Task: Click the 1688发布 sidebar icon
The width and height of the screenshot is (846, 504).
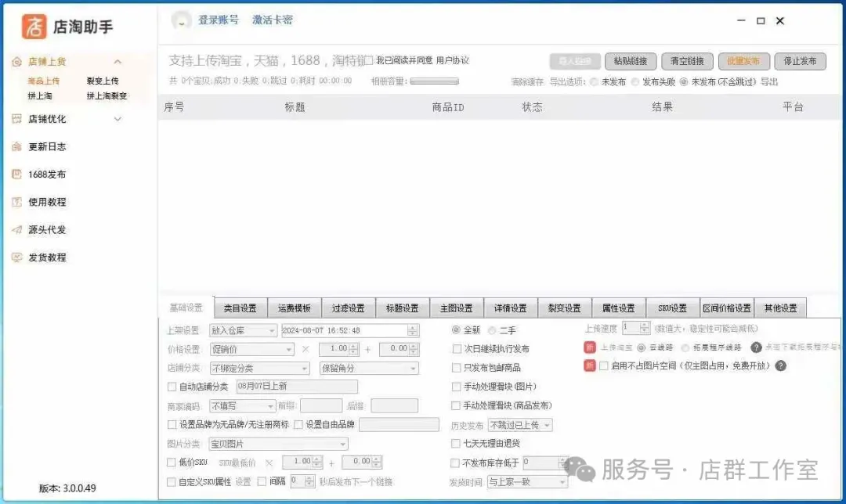Action: tap(16, 175)
